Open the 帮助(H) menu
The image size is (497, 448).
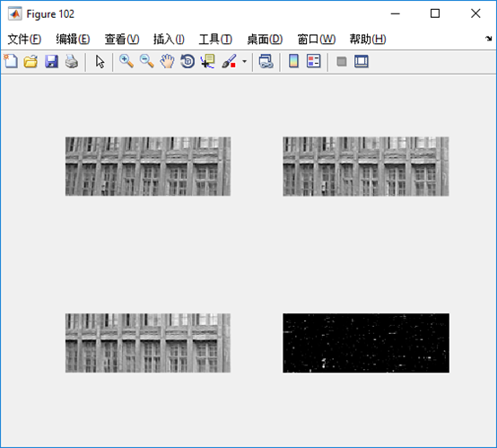point(368,39)
